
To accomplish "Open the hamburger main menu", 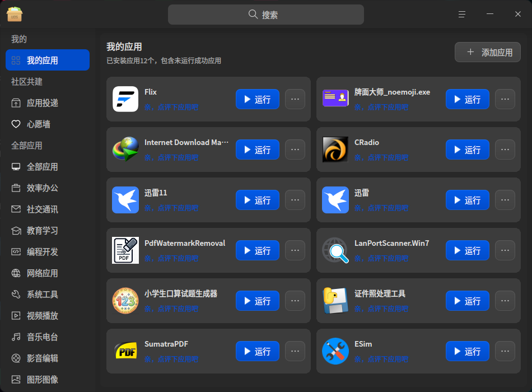I will coord(462,14).
